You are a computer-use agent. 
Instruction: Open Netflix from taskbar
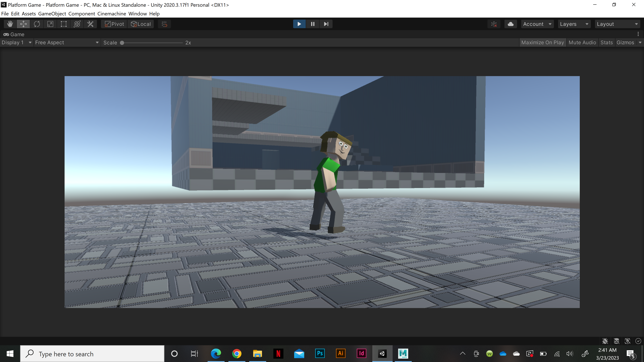click(x=278, y=353)
